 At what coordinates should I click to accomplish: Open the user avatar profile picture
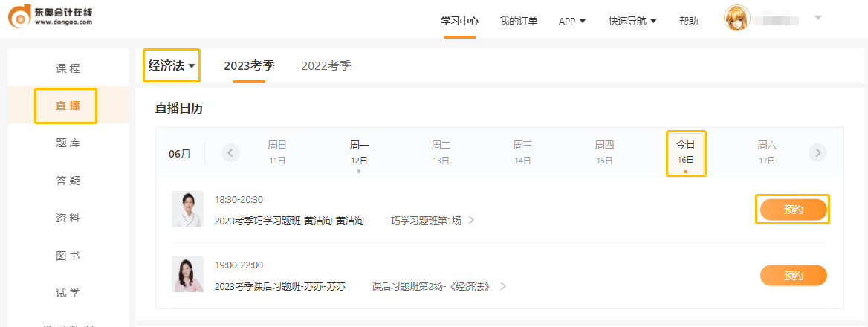click(736, 19)
